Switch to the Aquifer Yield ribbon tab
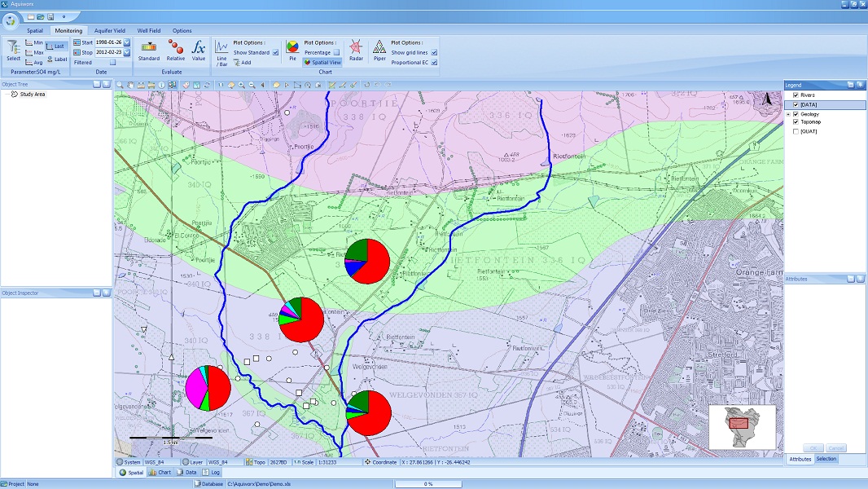The image size is (868, 489). click(x=109, y=31)
